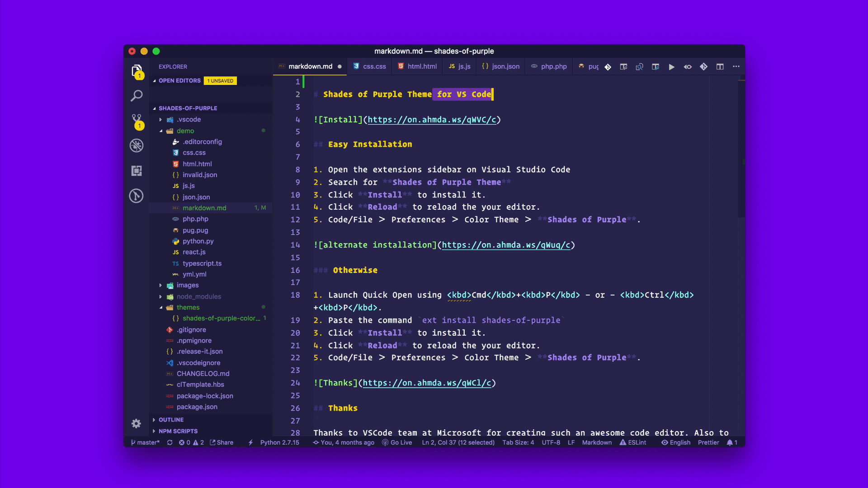Open alternate installation link on line 14

coord(506,245)
